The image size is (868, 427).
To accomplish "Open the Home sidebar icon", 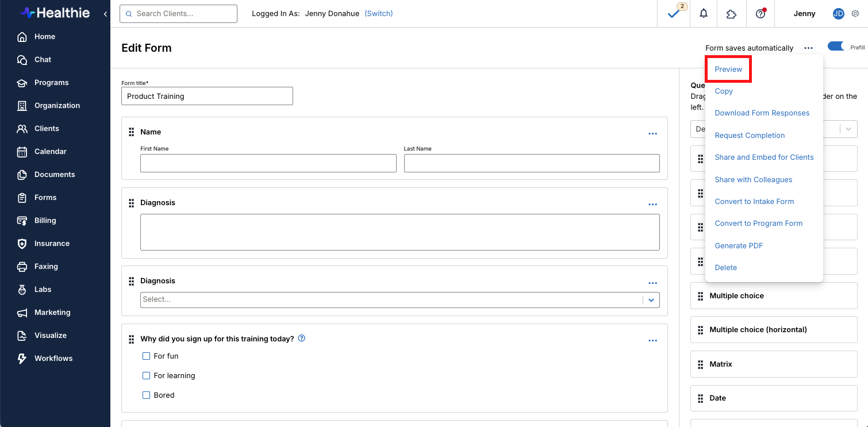I will pyautogui.click(x=22, y=37).
